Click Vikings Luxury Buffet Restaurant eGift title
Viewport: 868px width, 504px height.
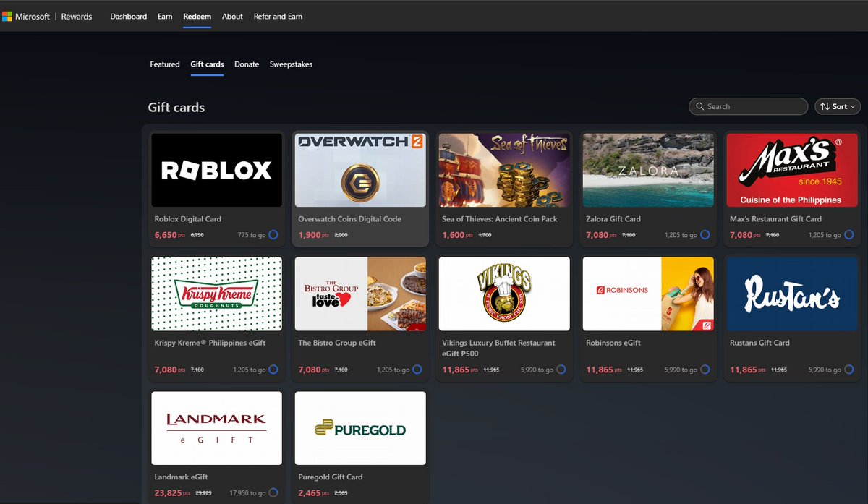click(498, 348)
